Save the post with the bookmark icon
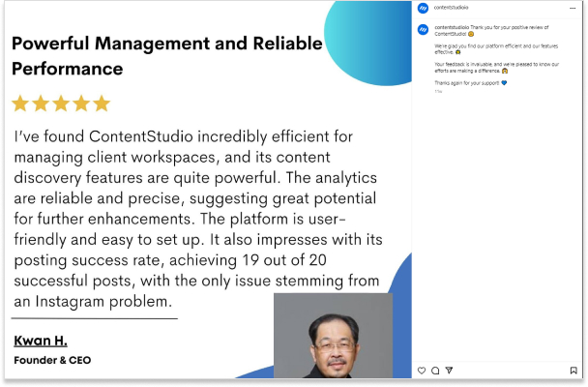The width and height of the screenshot is (588, 387). [x=573, y=371]
